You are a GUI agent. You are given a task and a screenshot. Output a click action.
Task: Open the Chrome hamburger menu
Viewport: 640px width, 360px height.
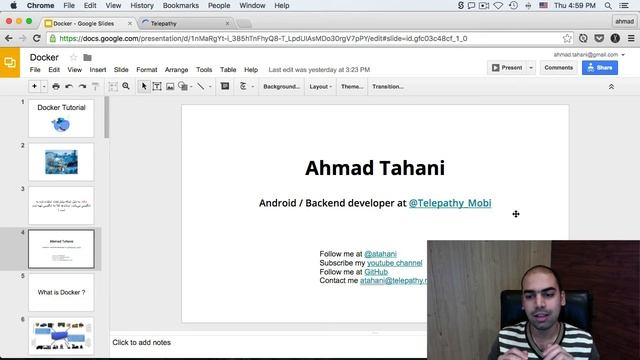[631, 38]
